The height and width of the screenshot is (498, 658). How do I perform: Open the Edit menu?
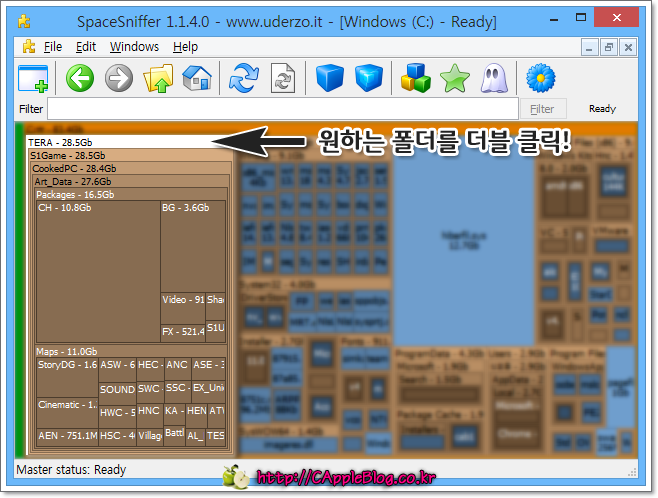point(86,47)
